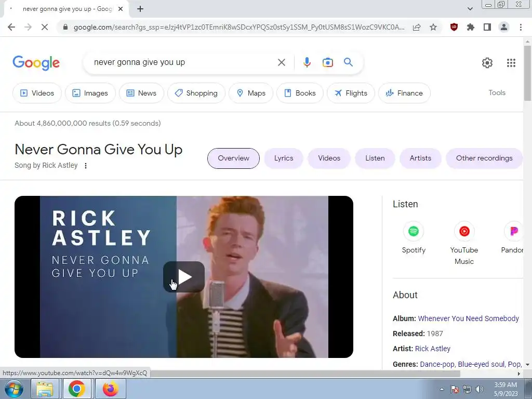Click the padlock site info icon
532x399 pixels.
65,27
